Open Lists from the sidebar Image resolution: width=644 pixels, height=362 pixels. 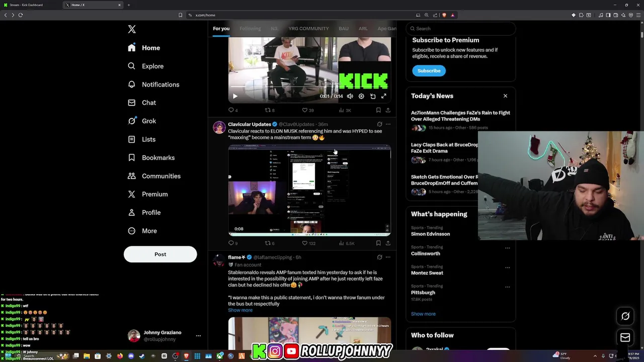[x=141, y=139]
